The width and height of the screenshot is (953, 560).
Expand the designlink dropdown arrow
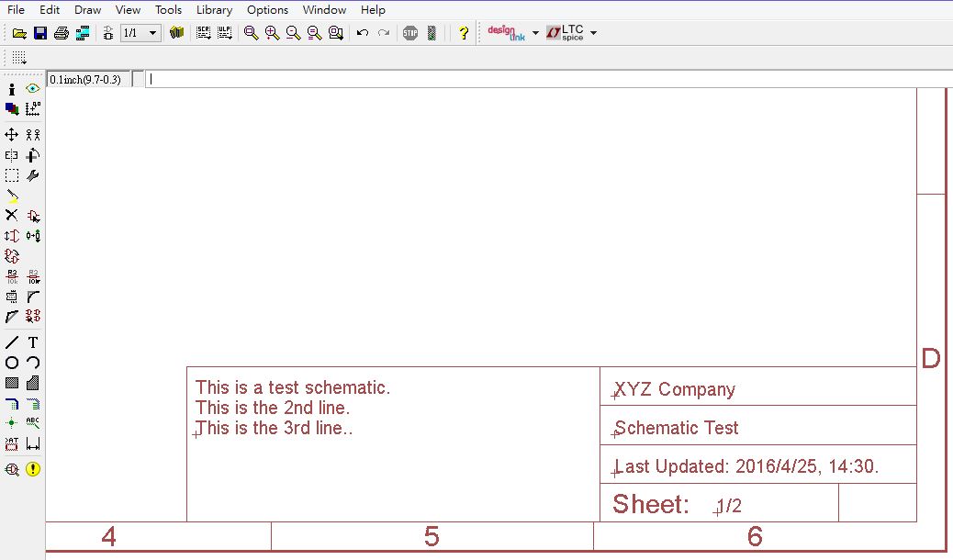coord(535,33)
